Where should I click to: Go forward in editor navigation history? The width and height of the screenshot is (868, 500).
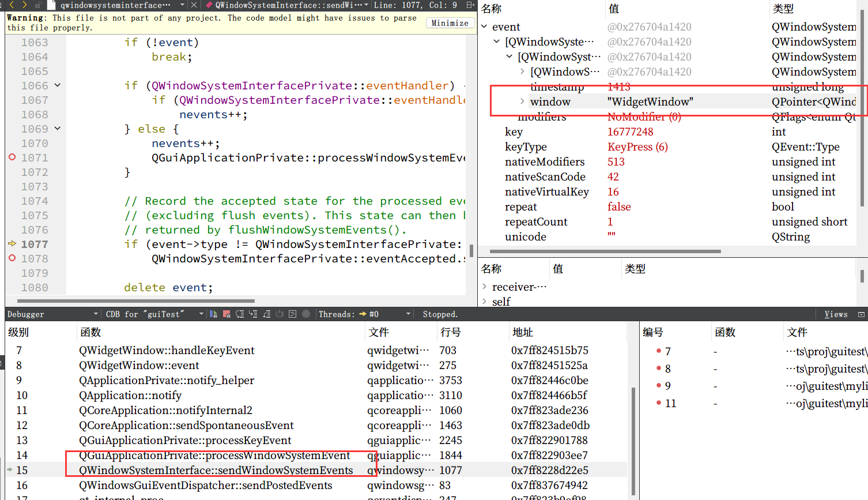[x=24, y=5]
